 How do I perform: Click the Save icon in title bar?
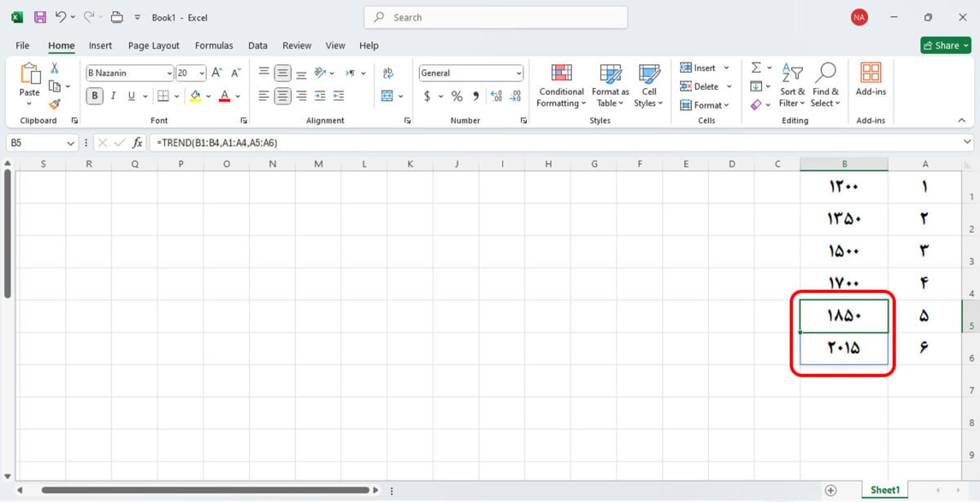40,17
